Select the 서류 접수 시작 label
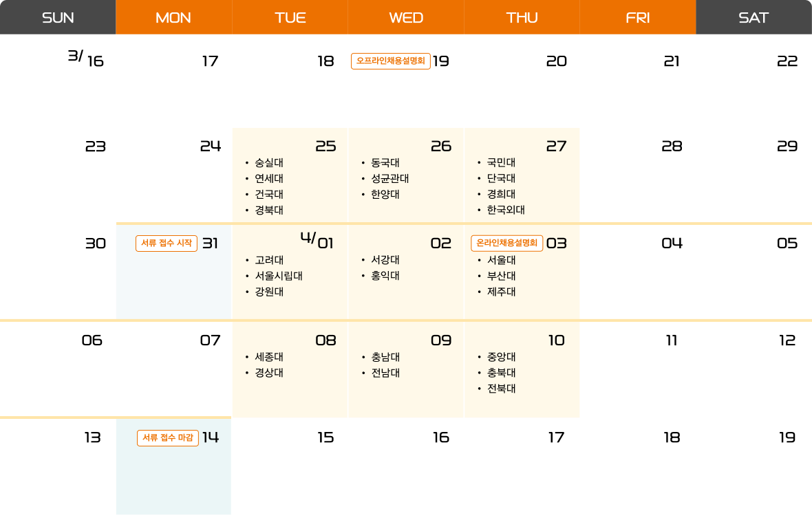Image resolution: width=812 pixels, height=520 pixels. point(167,243)
